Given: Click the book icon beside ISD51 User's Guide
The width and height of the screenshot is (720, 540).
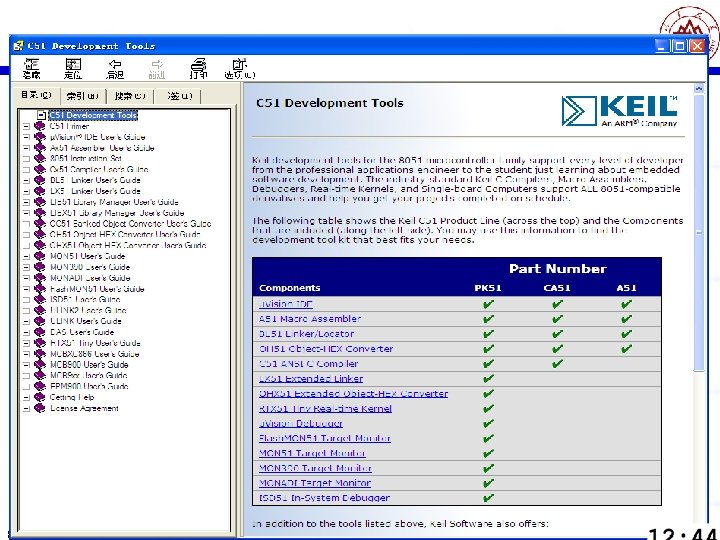Looking at the screenshot, I should 40,299.
